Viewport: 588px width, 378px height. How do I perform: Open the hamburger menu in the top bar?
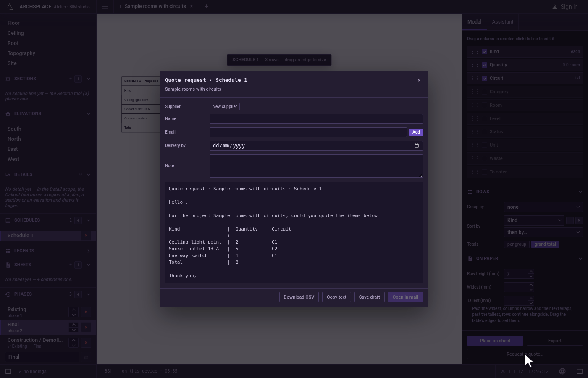[x=105, y=7]
